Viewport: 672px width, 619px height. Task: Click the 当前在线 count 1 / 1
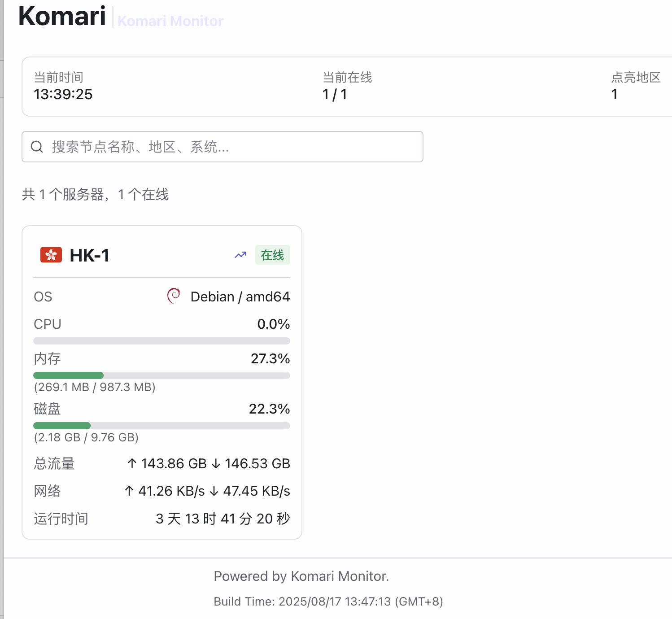point(335,94)
